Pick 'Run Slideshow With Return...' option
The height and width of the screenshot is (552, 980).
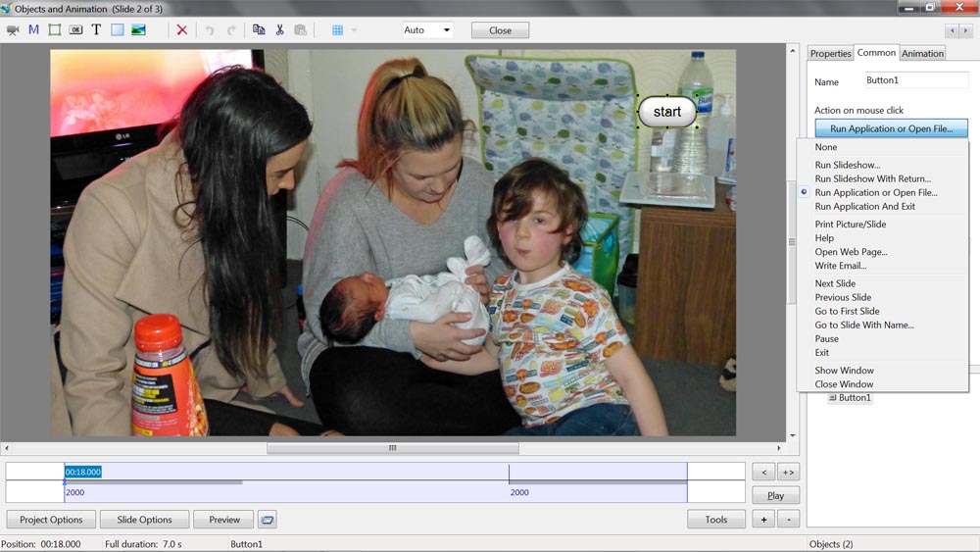pyautogui.click(x=872, y=179)
